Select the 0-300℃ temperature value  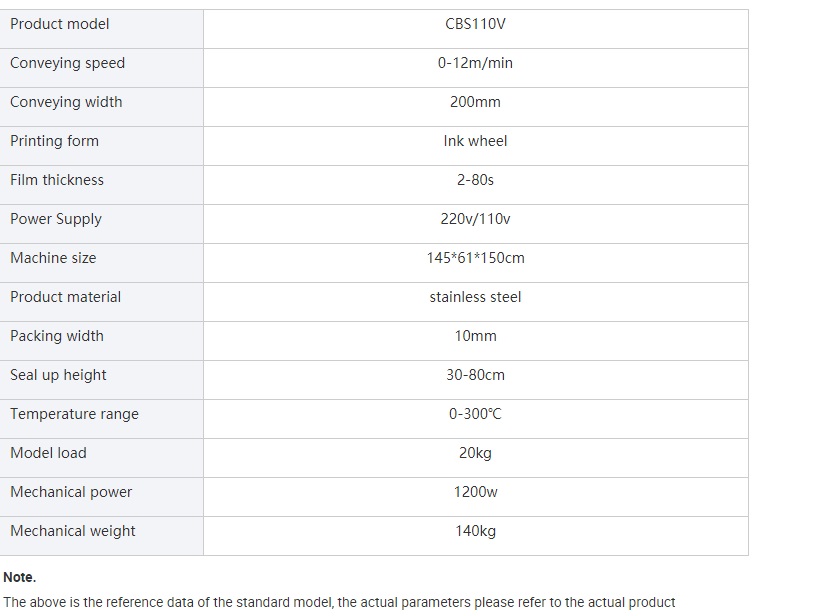[475, 414]
